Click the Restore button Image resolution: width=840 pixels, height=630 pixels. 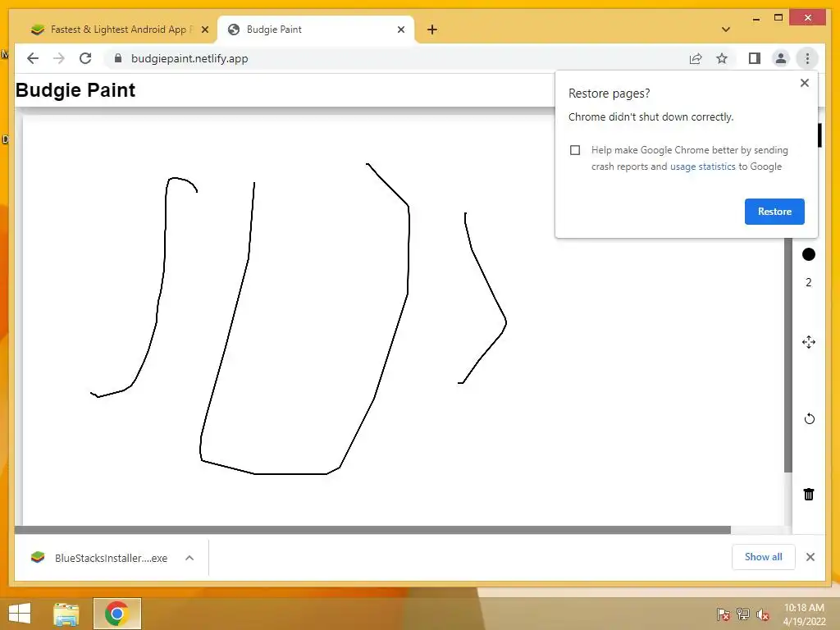[774, 211]
